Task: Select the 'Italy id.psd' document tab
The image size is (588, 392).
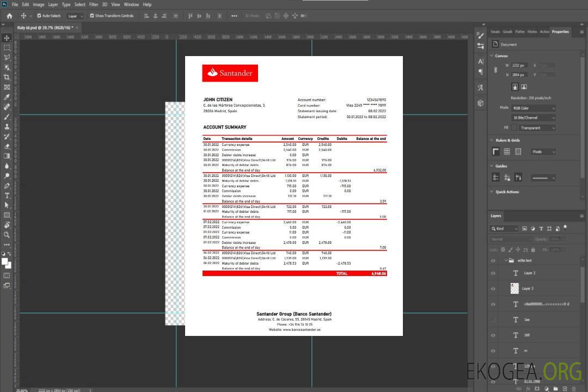Action: pos(45,27)
